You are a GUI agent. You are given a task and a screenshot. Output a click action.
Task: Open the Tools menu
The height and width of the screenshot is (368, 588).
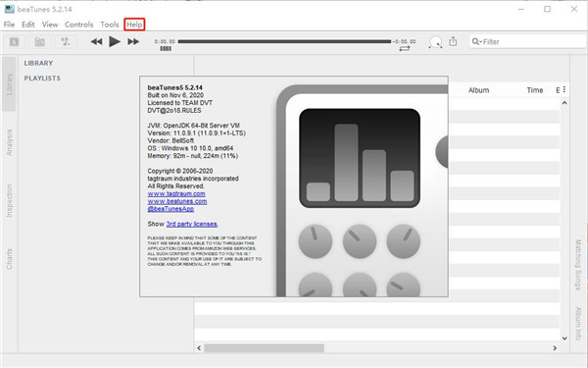click(110, 25)
